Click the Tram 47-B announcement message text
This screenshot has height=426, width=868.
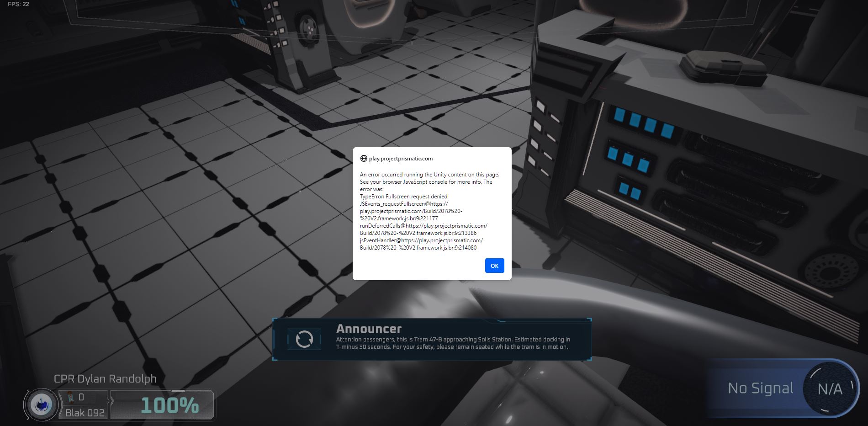[453, 343]
